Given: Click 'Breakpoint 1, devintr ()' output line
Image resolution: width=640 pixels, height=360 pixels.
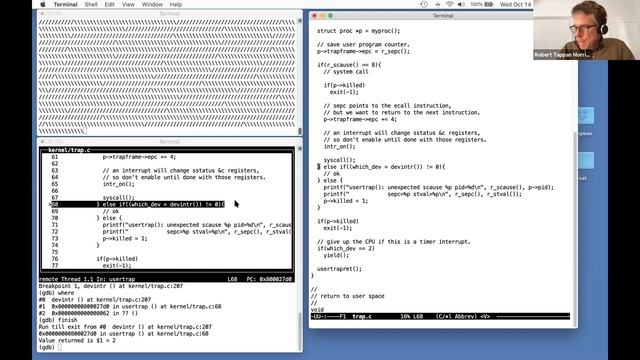Looking at the screenshot, I should [x=111, y=286].
